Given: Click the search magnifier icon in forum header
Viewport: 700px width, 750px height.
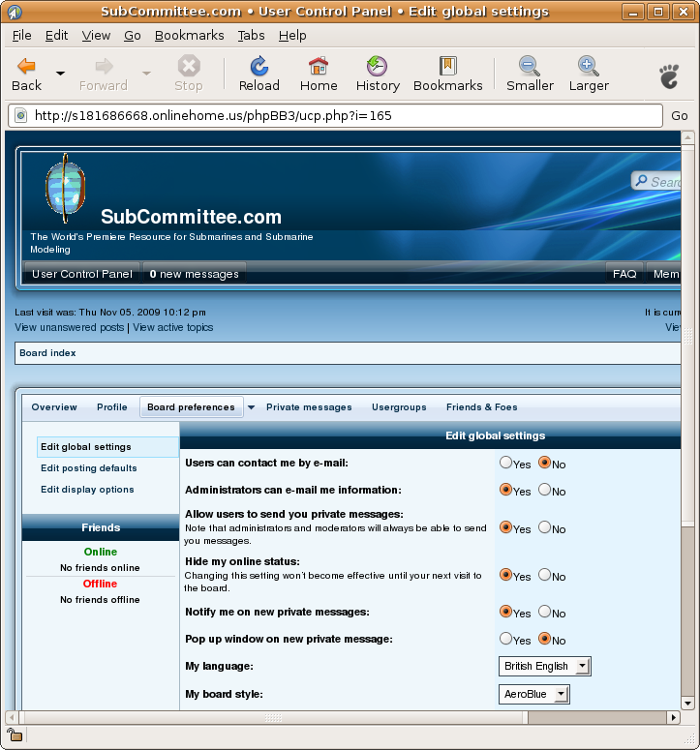Looking at the screenshot, I should pos(641,181).
